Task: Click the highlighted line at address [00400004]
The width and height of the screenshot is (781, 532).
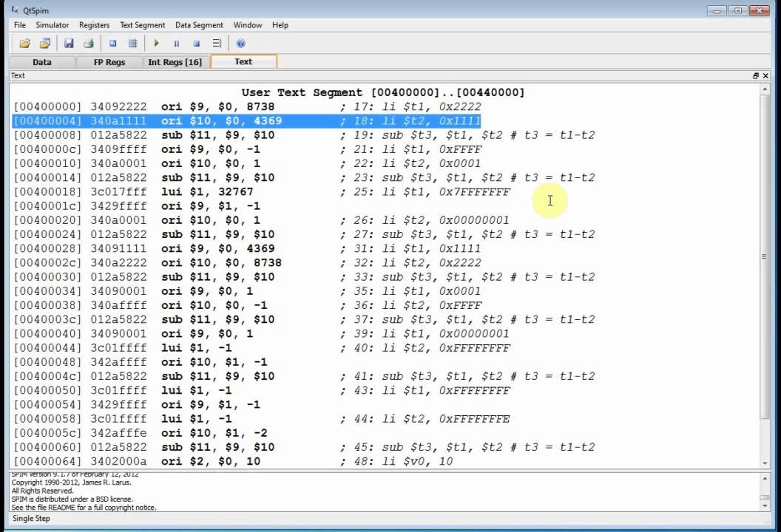Action: (x=247, y=121)
